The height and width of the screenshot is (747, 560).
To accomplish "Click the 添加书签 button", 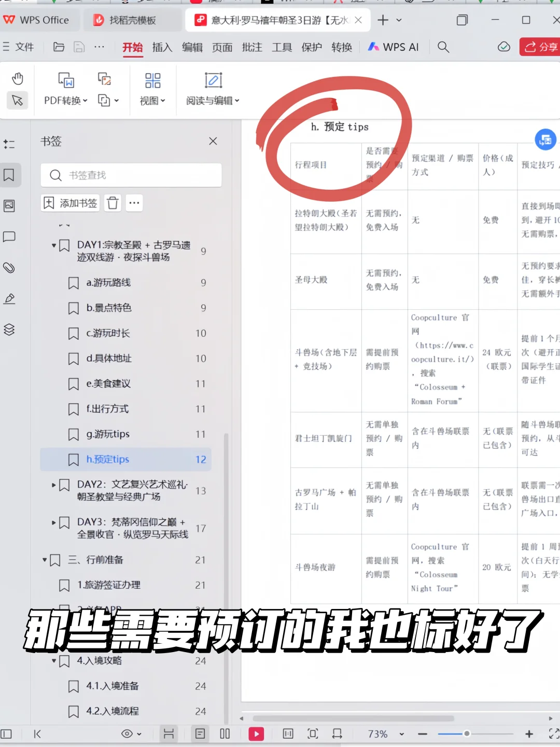I will pos(69,203).
